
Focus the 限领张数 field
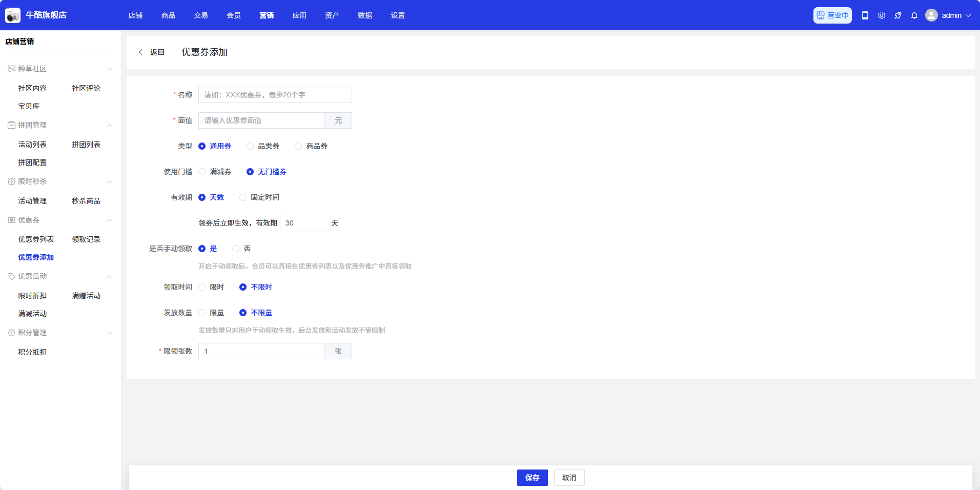(261, 351)
